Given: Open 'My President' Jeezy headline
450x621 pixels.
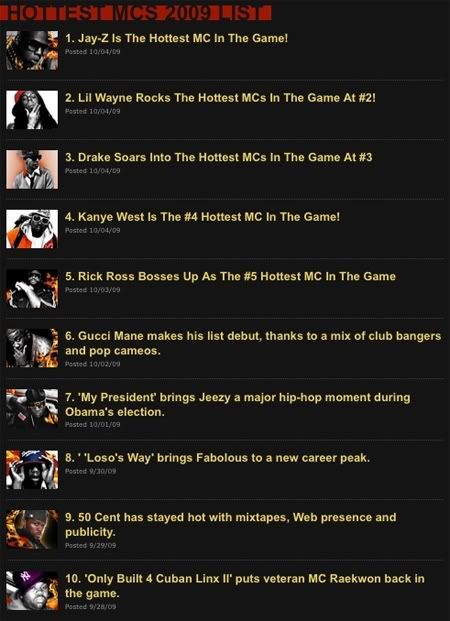Looking at the screenshot, I should (238, 404).
